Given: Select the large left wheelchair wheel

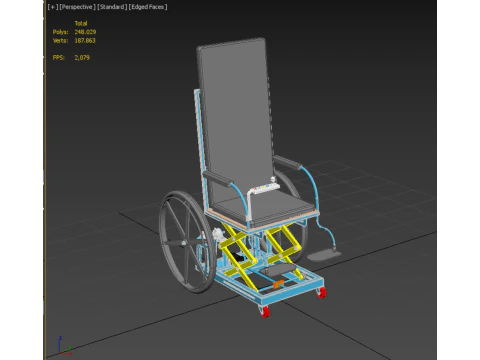Looking at the screenshot, I should click(x=187, y=242).
